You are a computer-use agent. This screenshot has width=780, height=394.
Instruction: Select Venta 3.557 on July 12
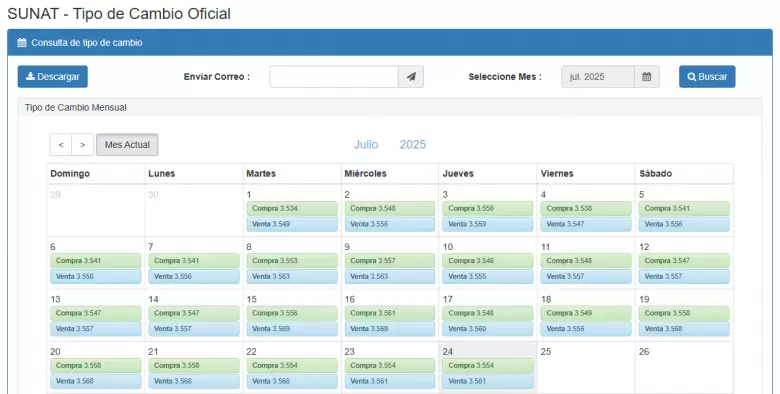[684, 277]
